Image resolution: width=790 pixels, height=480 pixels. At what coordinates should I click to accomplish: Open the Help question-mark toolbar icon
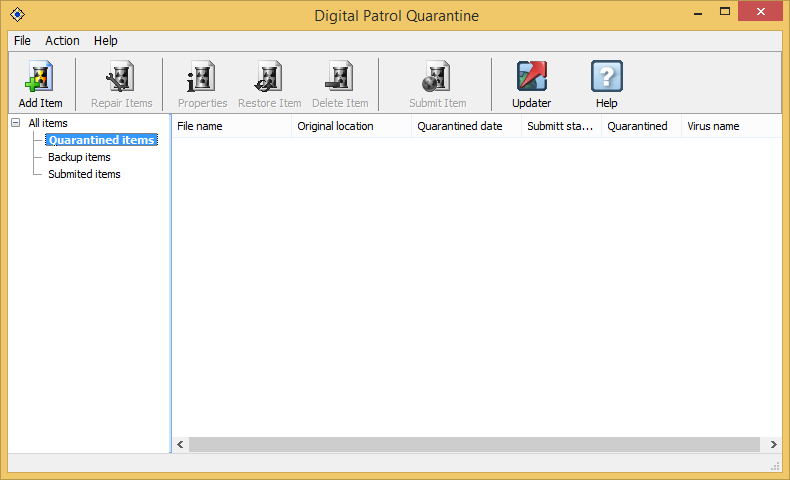607,76
